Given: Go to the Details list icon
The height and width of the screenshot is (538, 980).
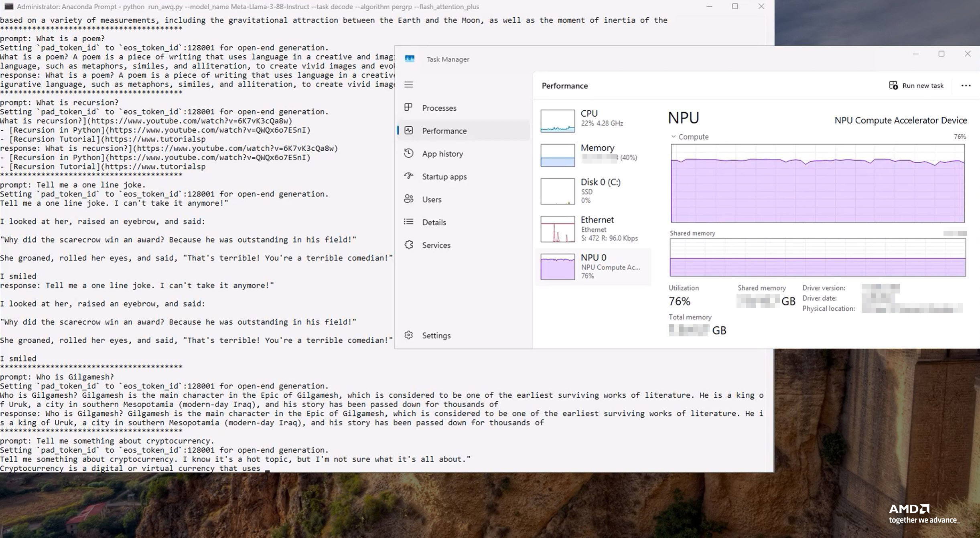Looking at the screenshot, I should coord(408,222).
